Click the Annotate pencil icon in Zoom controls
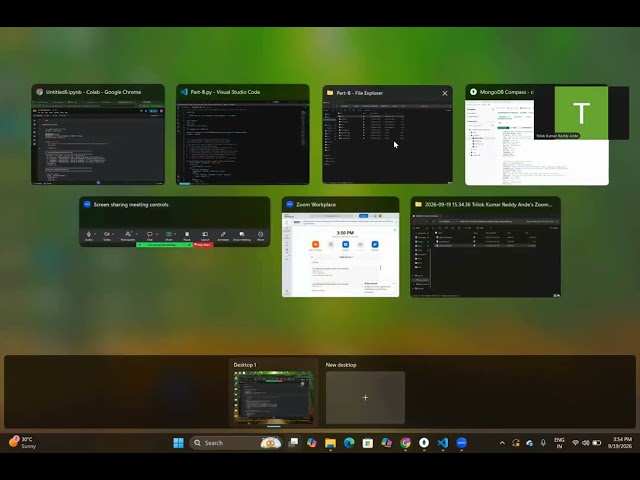The height and width of the screenshot is (480, 640). click(x=223, y=235)
